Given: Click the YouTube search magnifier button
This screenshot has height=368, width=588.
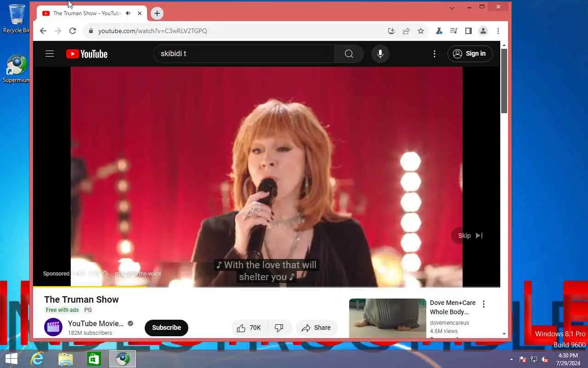Looking at the screenshot, I should tap(349, 54).
